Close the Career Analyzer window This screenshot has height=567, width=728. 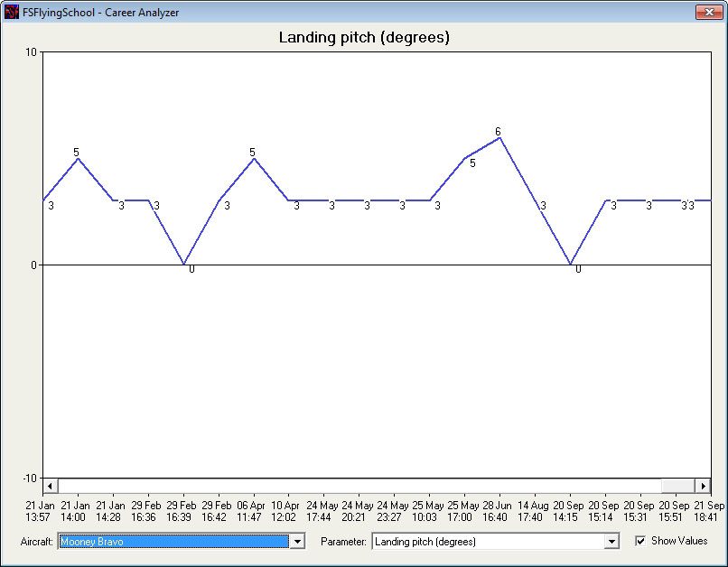pos(708,12)
